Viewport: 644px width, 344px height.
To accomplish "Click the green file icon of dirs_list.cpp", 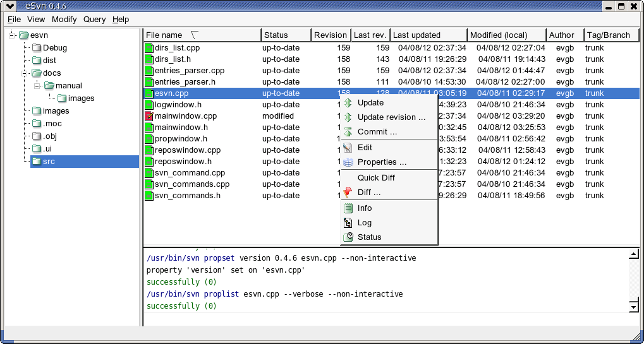I will pyautogui.click(x=149, y=47).
